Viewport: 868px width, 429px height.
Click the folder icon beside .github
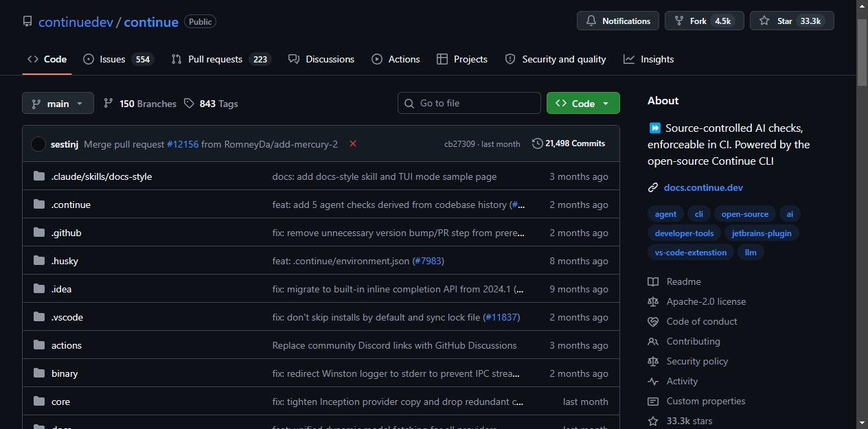click(x=39, y=233)
